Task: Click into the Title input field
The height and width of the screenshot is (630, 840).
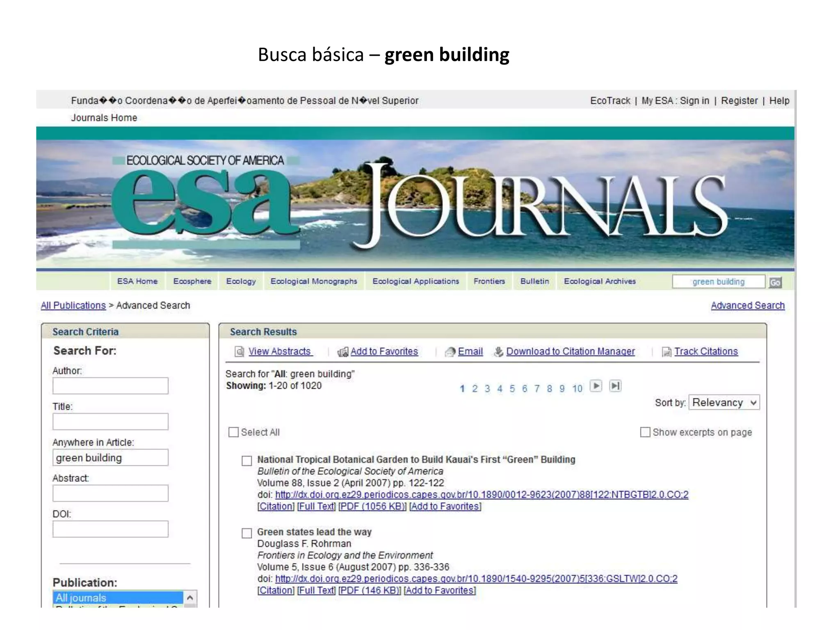Action: pos(110,422)
